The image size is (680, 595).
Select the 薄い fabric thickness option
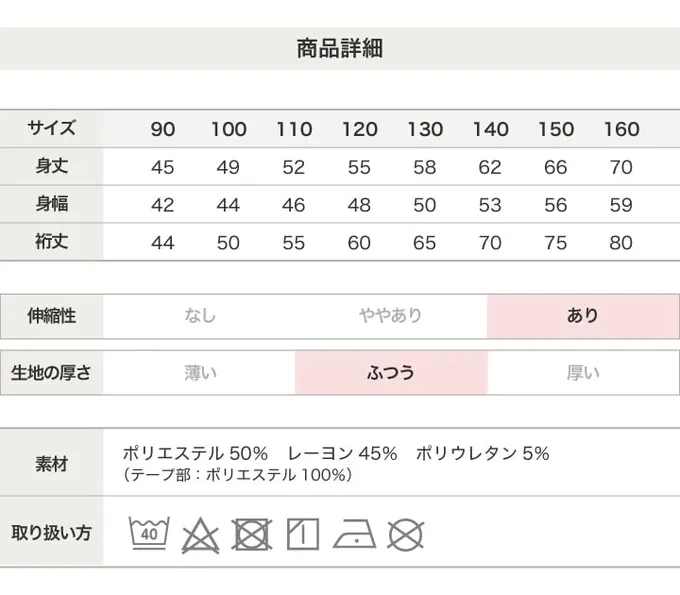[199, 373]
